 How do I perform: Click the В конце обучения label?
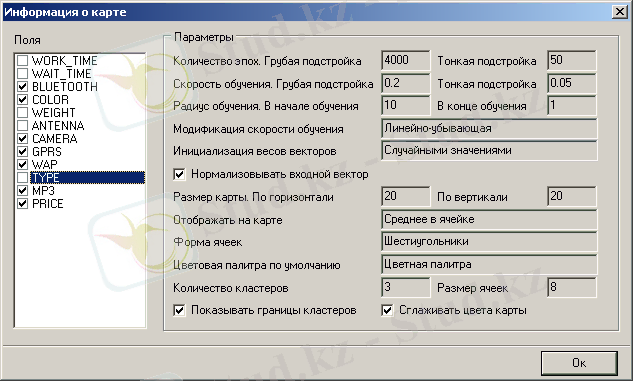tap(482, 106)
